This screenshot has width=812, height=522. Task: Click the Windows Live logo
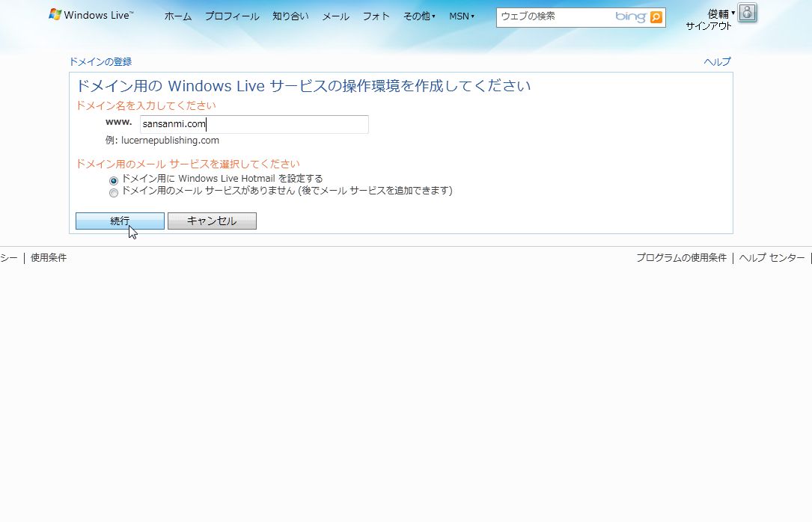point(91,15)
